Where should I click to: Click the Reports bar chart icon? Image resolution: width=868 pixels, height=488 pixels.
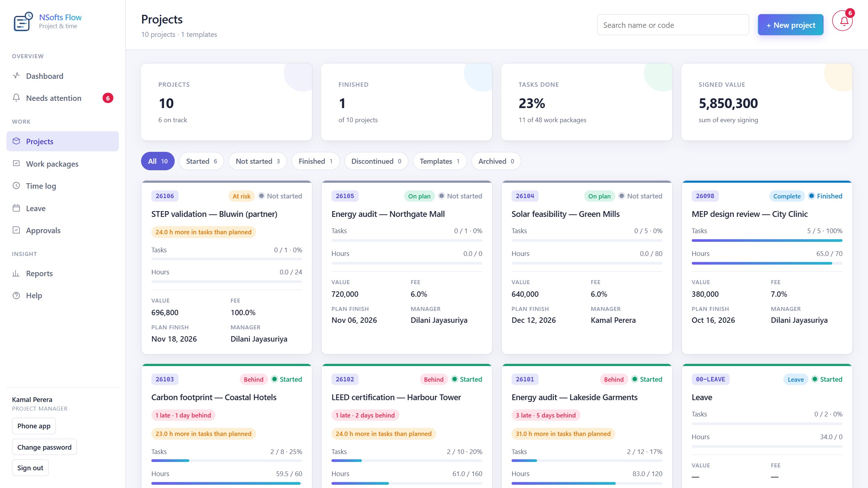16,273
